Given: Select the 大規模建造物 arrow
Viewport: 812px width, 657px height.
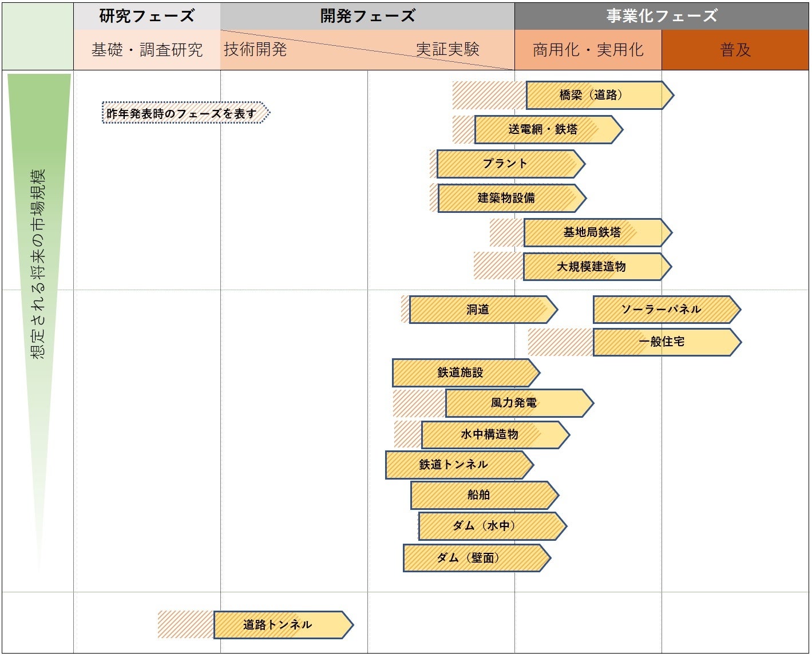Looking at the screenshot, I should [x=597, y=267].
